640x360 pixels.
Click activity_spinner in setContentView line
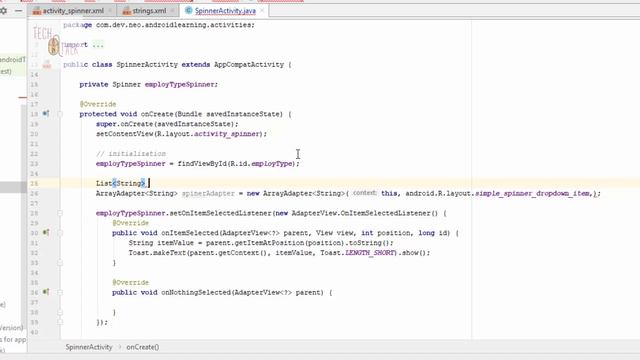(x=227, y=134)
